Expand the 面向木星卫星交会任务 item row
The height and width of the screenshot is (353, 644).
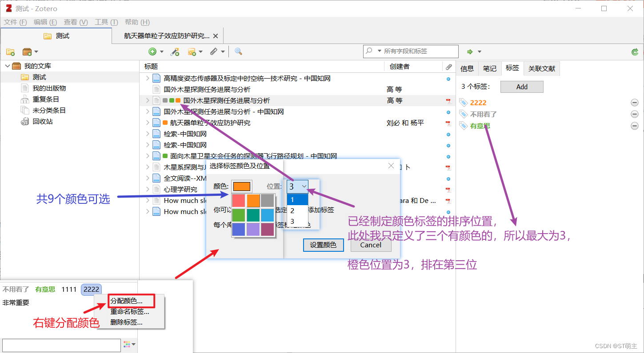148,156
